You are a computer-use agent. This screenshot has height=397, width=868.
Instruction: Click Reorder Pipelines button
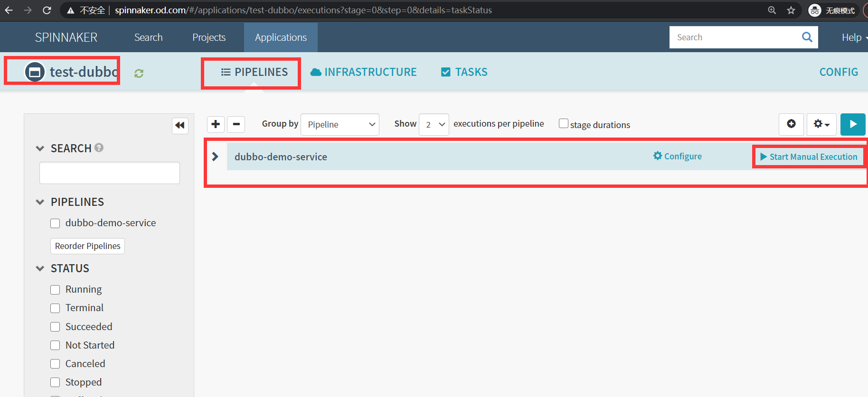click(x=87, y=246)
